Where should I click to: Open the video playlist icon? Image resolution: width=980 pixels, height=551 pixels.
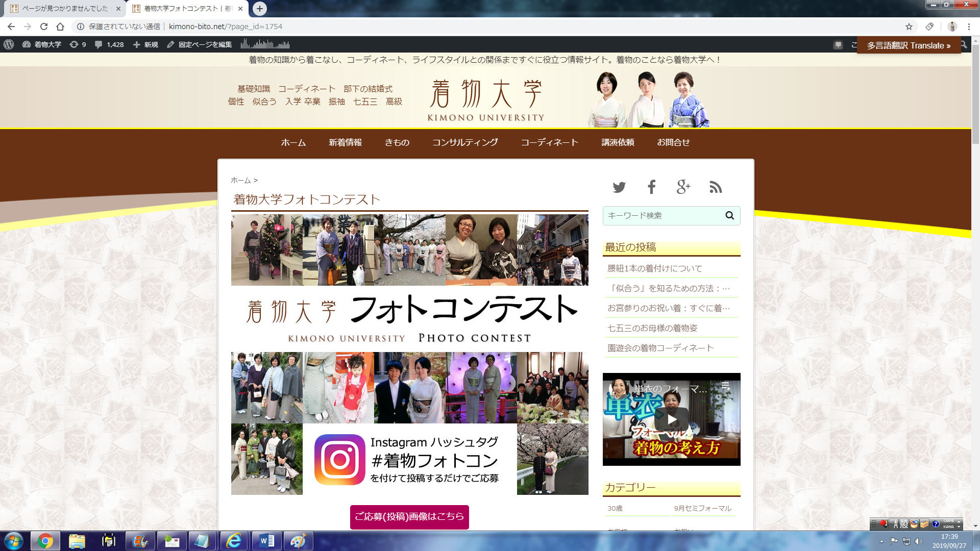(725, 386)
